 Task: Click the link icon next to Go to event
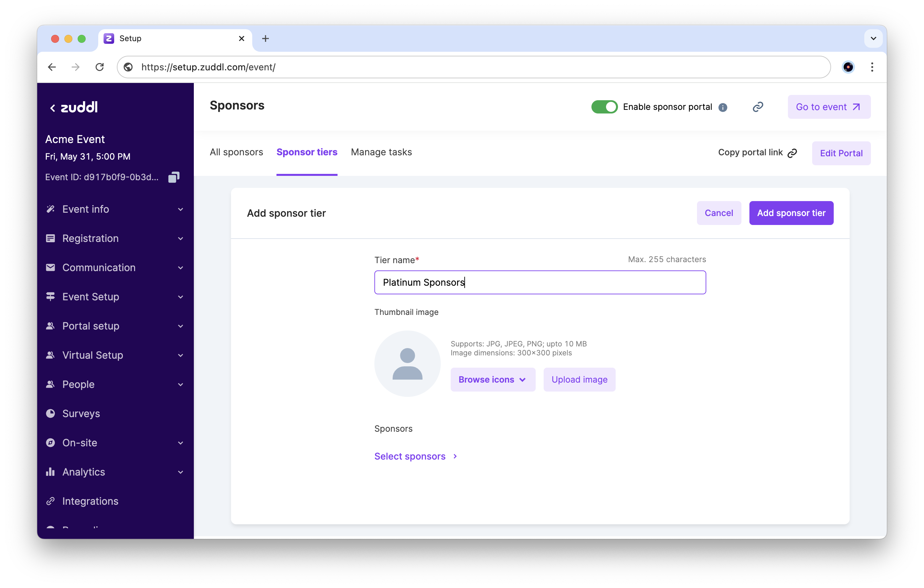tap(757, 107)
